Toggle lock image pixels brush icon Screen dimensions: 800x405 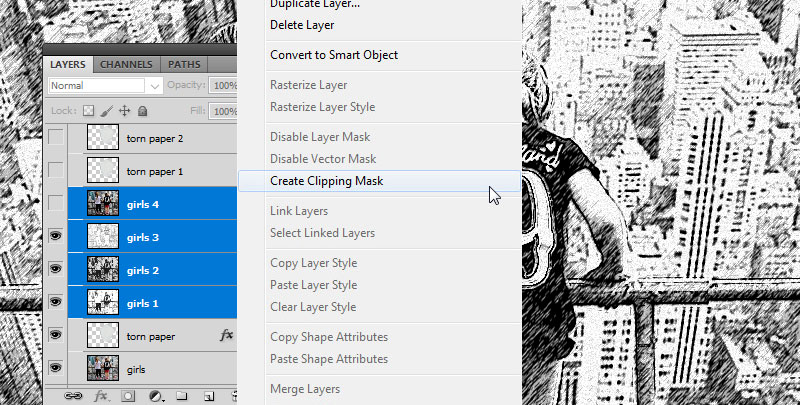pos(106,111)
